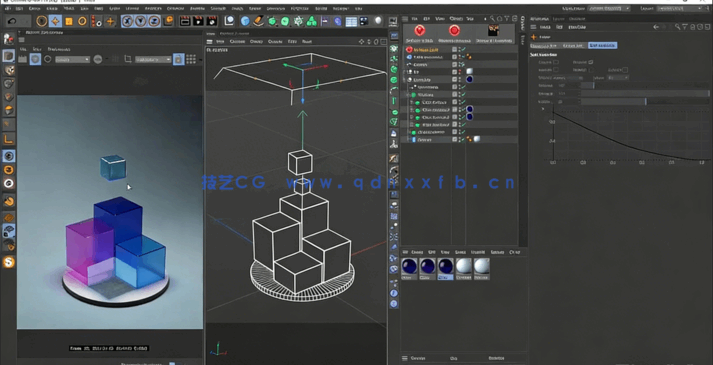Viewport: 713px width, 365px height.
Task: Click the viewport maximize panel icon
Action: click(383, 42)
